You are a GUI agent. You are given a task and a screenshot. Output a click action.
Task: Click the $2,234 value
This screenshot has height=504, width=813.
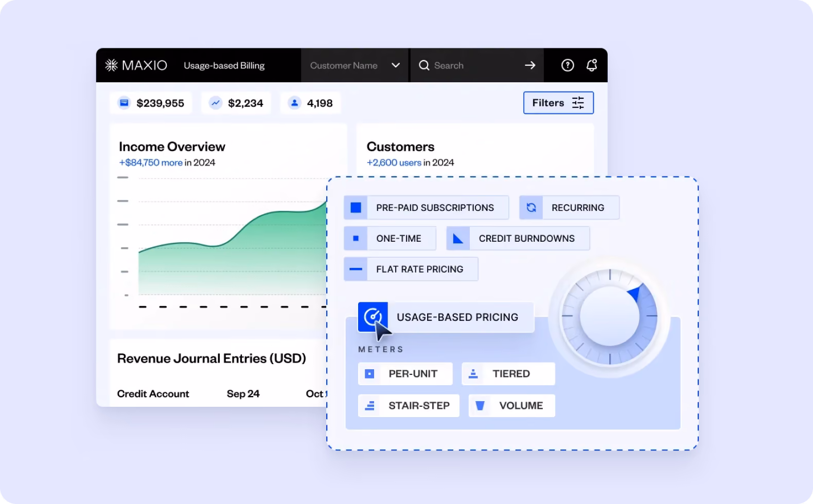[x=245, y=103]
